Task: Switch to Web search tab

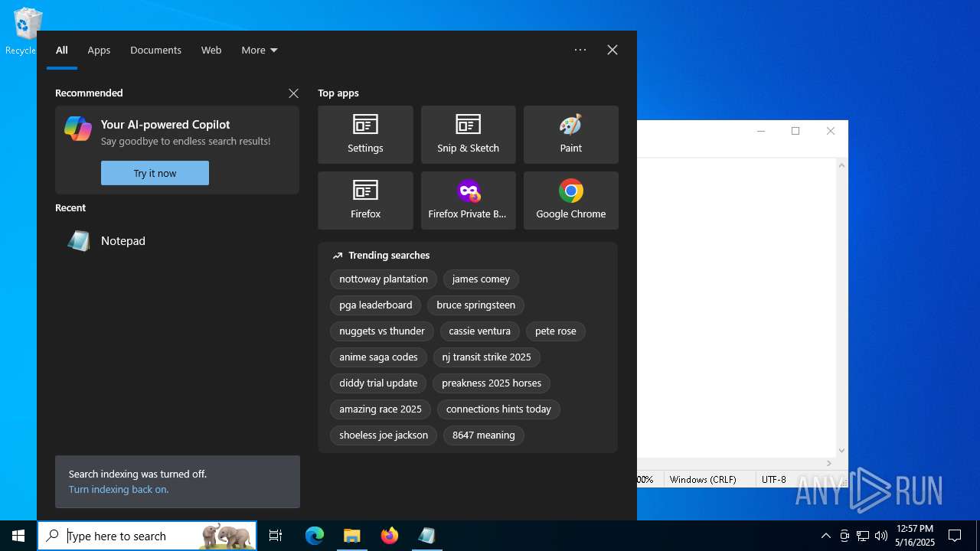Action: click(211, 51)
